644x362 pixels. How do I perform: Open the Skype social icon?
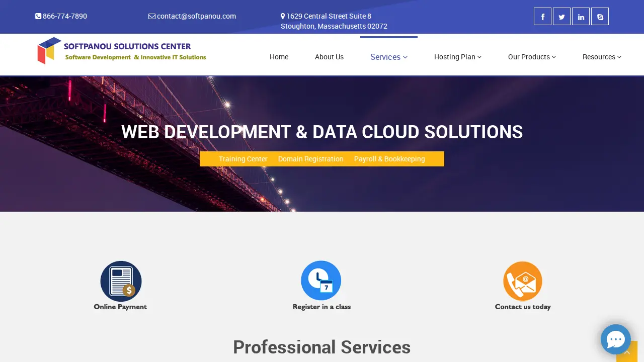pyautogui.click(x=600, y=17)
